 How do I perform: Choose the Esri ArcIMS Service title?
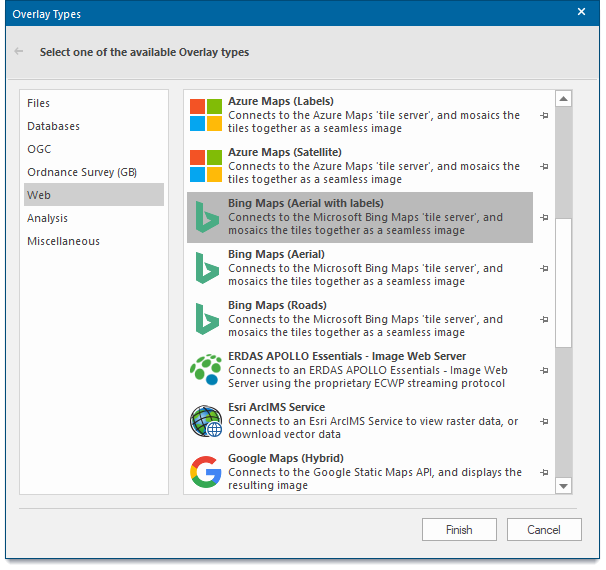(277, 407)
